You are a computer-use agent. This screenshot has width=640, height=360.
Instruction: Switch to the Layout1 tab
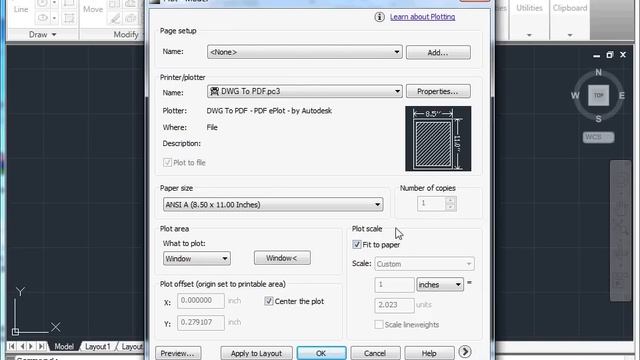[98, 347]
